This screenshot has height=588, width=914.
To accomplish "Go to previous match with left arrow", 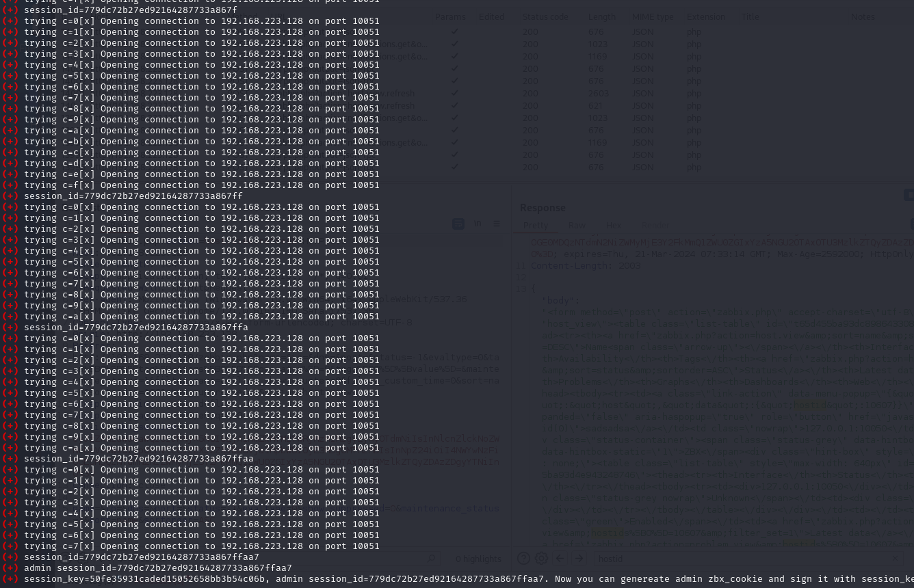I will pos(560,559).
